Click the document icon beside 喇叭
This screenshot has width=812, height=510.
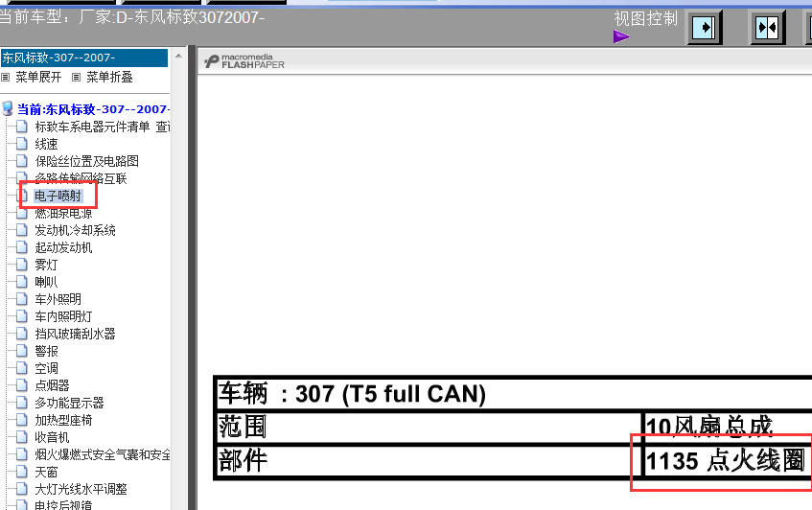click(x=22, y=281)
